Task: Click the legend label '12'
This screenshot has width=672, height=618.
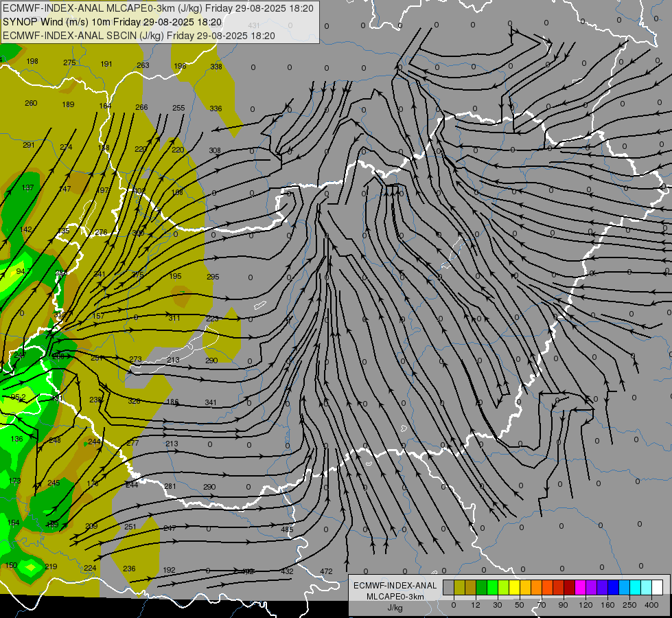Action: [x=476, y=605]
